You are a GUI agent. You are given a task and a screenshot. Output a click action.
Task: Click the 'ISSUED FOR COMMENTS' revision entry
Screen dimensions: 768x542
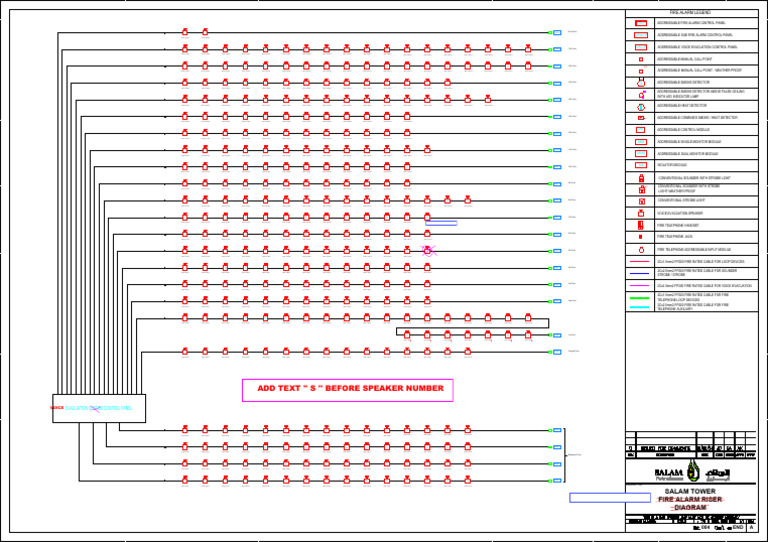pyautogui.click(x=666, y=448)
